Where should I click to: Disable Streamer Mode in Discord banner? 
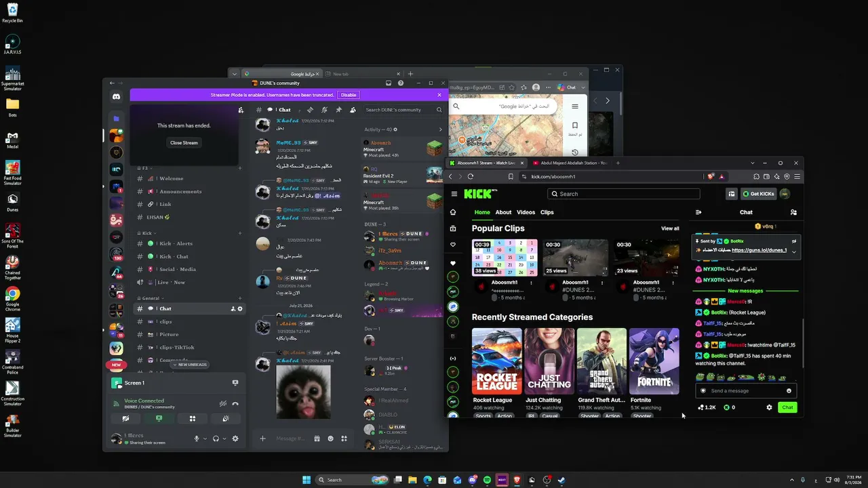[349, 95]
